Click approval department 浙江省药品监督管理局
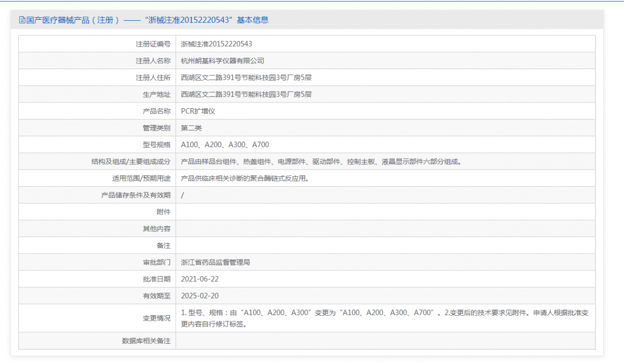The image size is (624, 364). tap(215, 262)
